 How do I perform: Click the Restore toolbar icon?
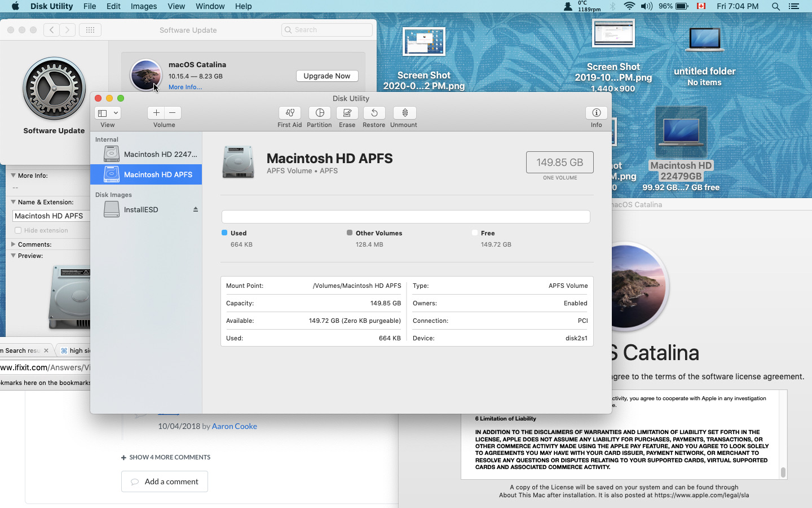pyautogui.click(x=374, y=113)
